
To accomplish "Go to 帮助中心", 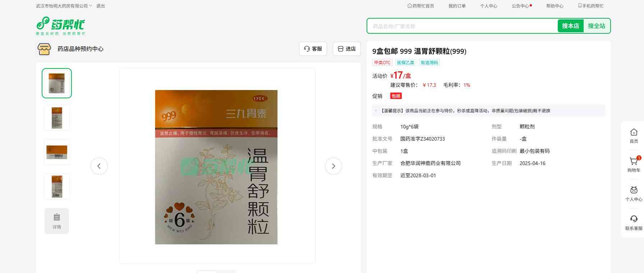I will [555, 6].
